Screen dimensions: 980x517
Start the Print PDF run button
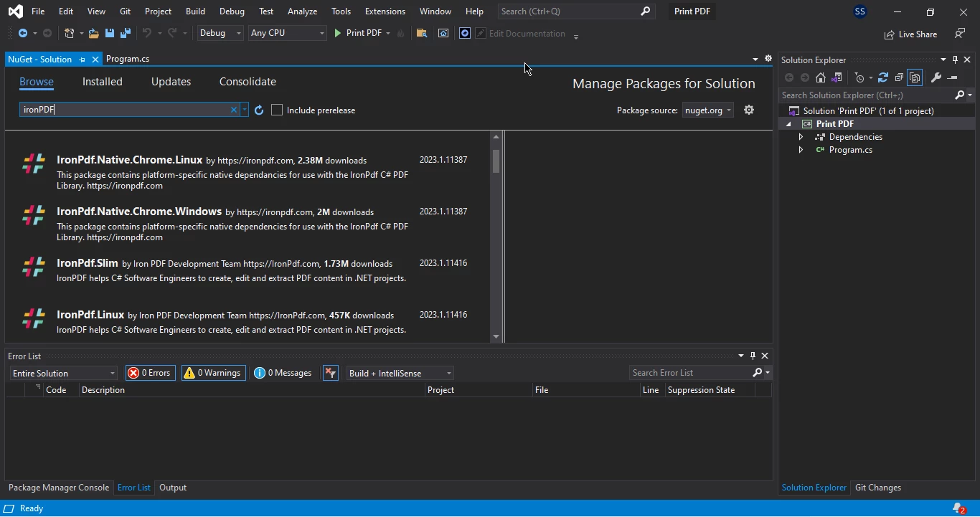pos(357,34)
